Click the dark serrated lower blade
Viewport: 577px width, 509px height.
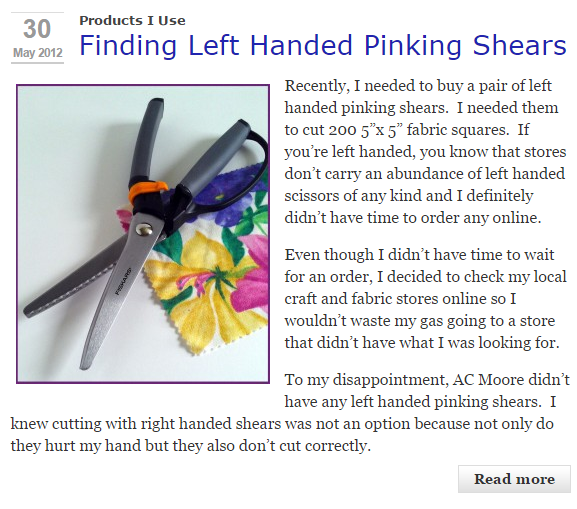[70, 287]
